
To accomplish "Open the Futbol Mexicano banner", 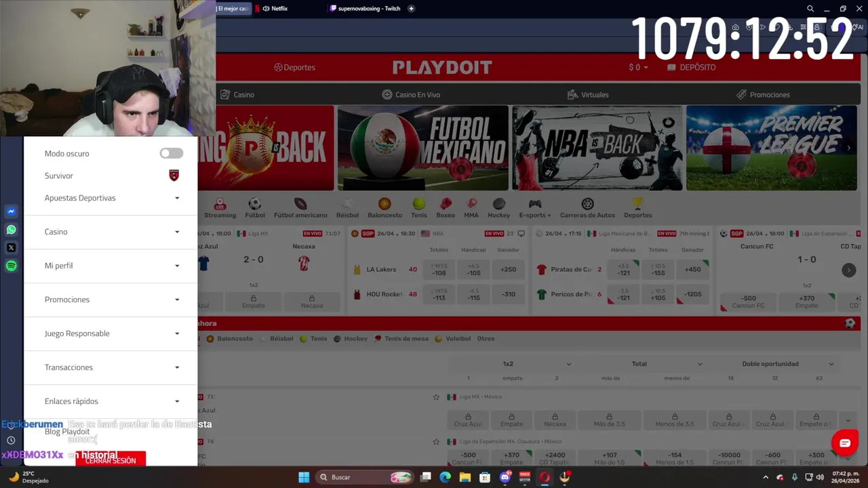I will (422, 148).
